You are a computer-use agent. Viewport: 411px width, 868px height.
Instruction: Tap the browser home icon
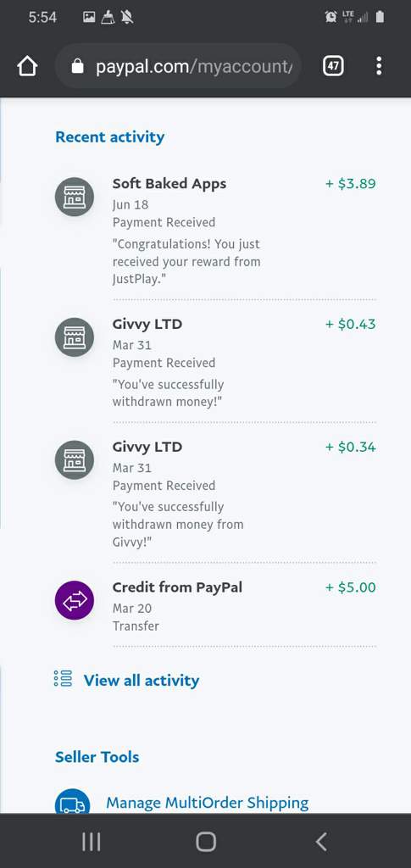pos(27,66)
